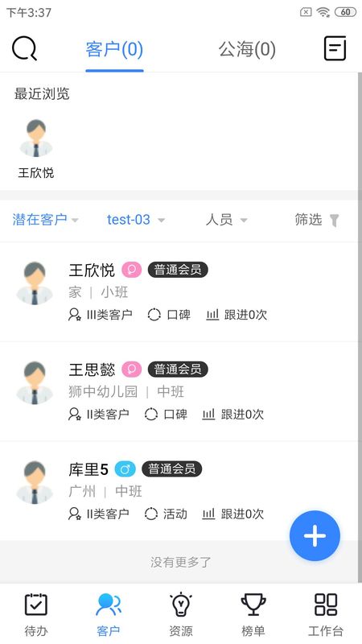Open the 待办 to-do tab icon
This screenshot has height=644, width=362.
click(36, 605)
